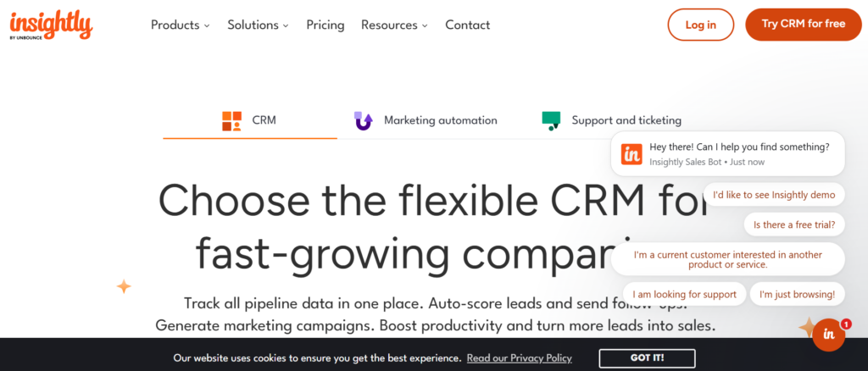Screen dimensions: 868x371
Task: Choose "I'd like to see Insightly demo" reply
Action: pyautogui.click(x=774, y=195)
